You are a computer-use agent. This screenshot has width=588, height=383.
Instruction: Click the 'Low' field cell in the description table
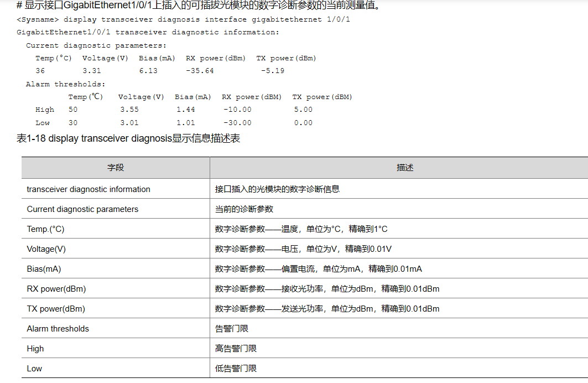116,368
